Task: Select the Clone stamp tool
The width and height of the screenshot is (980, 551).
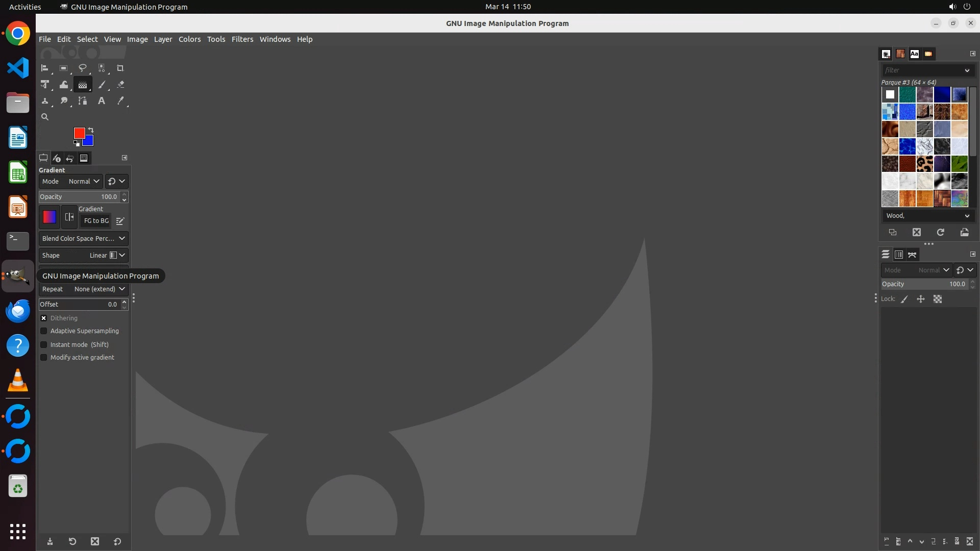Action: click(x=45, y=101)
